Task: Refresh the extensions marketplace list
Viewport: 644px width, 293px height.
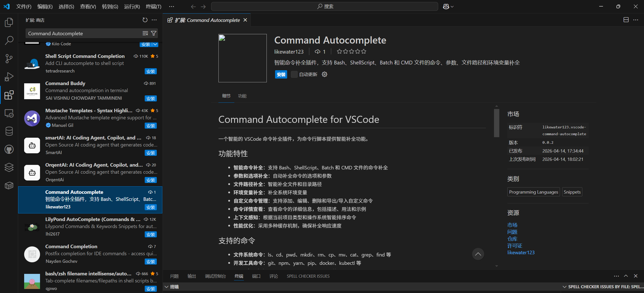Action: click(x=145, y=20)
